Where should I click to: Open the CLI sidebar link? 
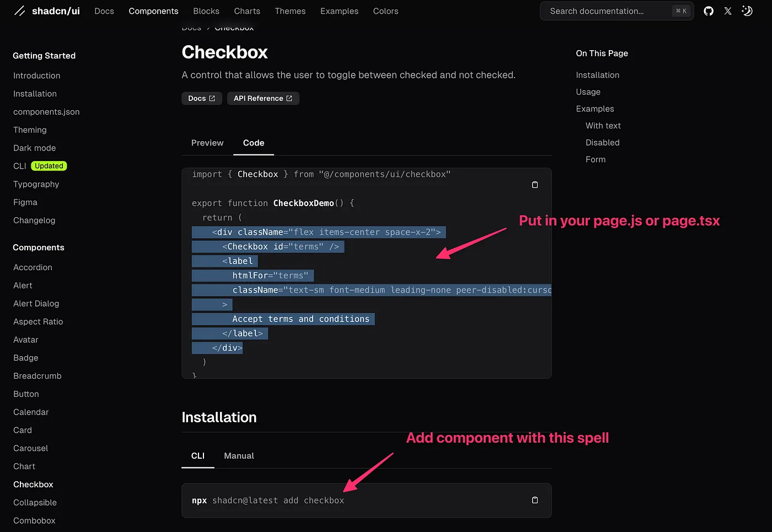20,166
